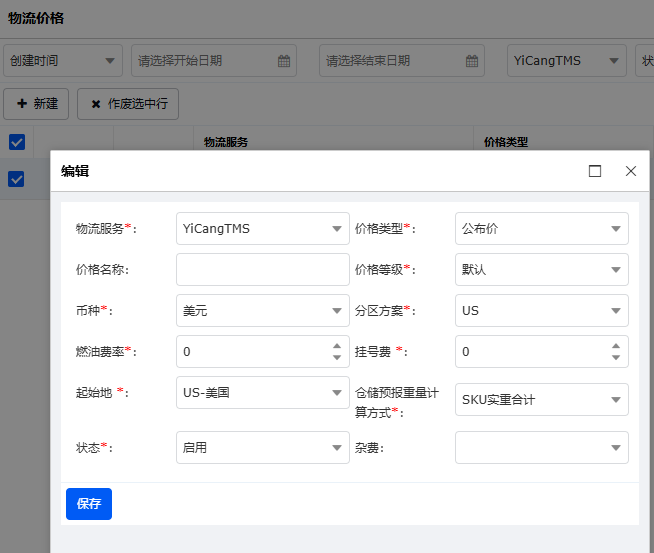654x553 pixels.
Task: Close the 编辑 dialog
Action: (631, 171)
